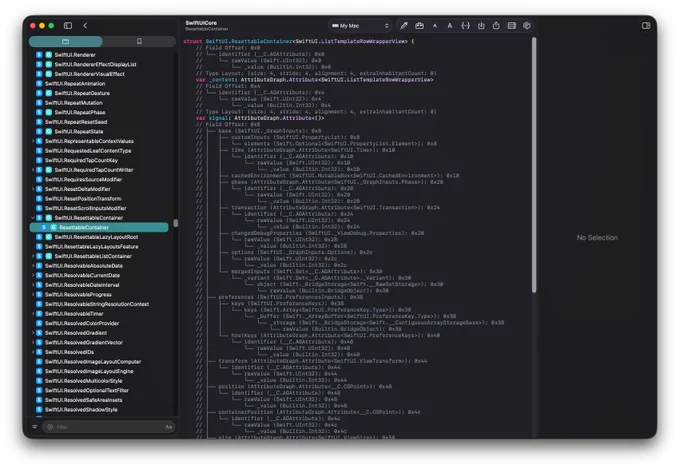Screen dimensions: 680x469
Task: Click the SwiftUICore title in the header
Action: [201, 23]
